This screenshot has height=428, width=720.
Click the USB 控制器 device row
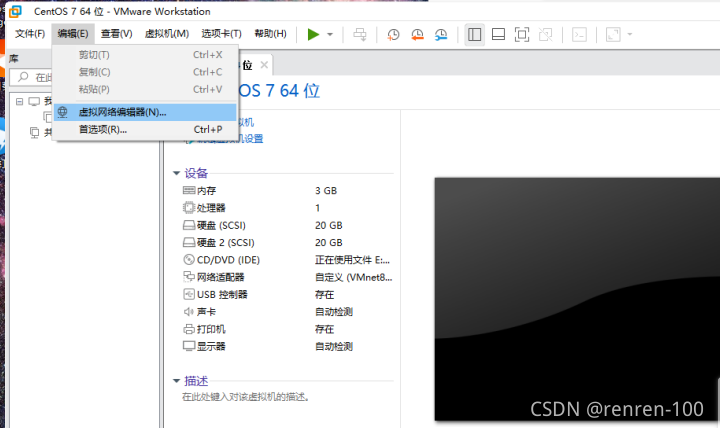tap(287, 294)
